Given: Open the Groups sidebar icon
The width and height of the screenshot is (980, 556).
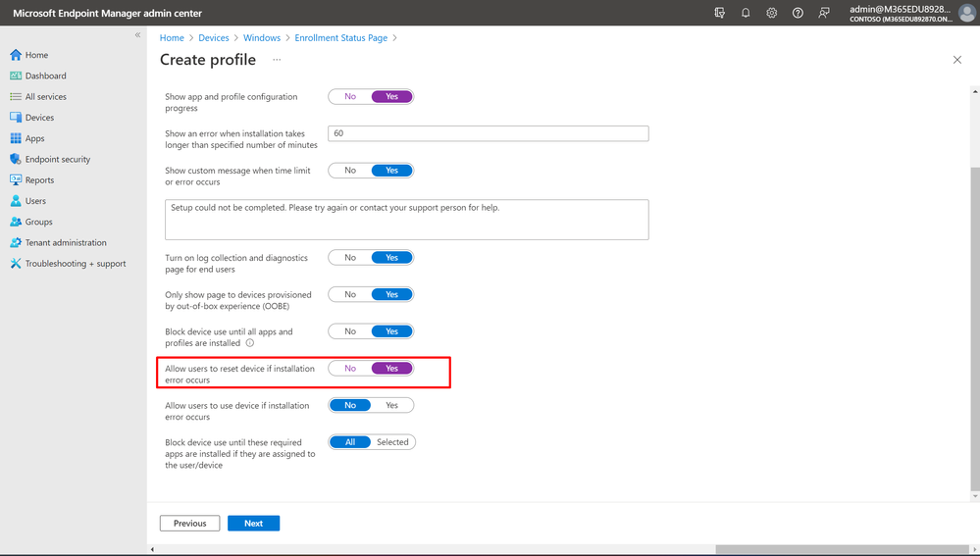Looking at the screenshot, I should pyautogui.click(x=16, y=222).
